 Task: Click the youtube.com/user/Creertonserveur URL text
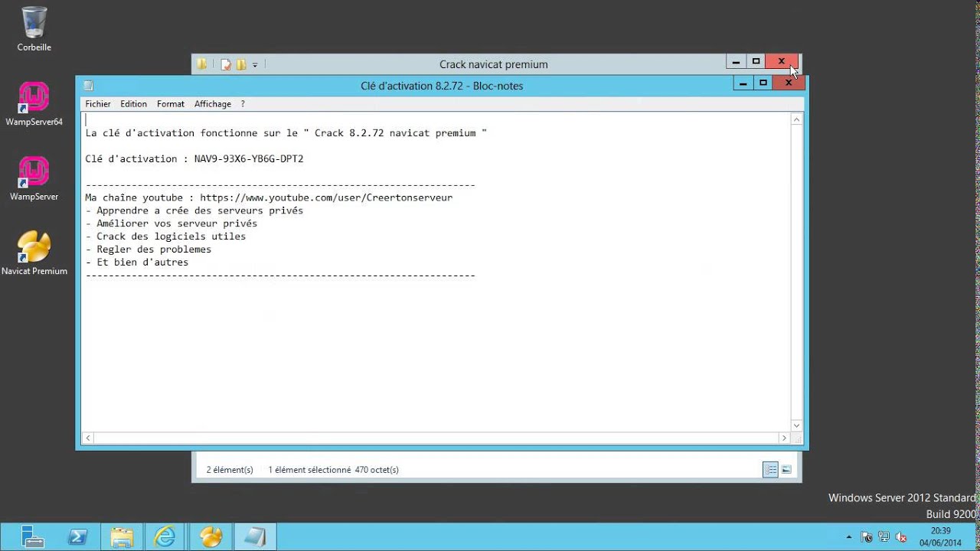(x=326, y=197)
